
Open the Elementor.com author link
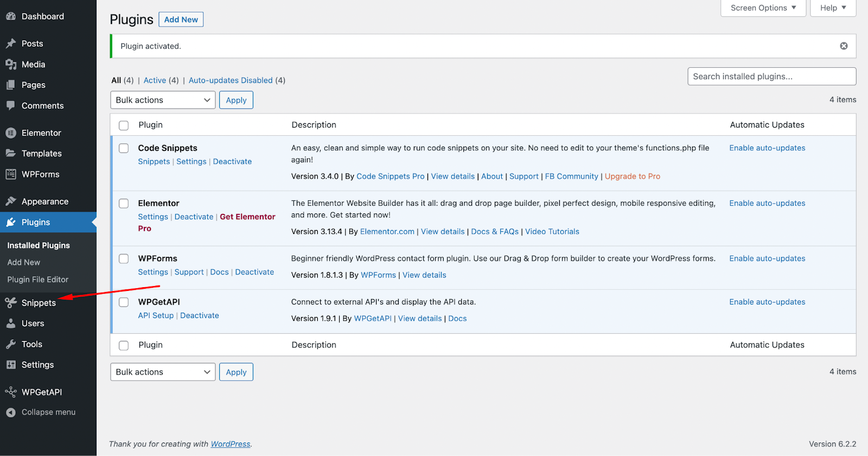(387, 232)
